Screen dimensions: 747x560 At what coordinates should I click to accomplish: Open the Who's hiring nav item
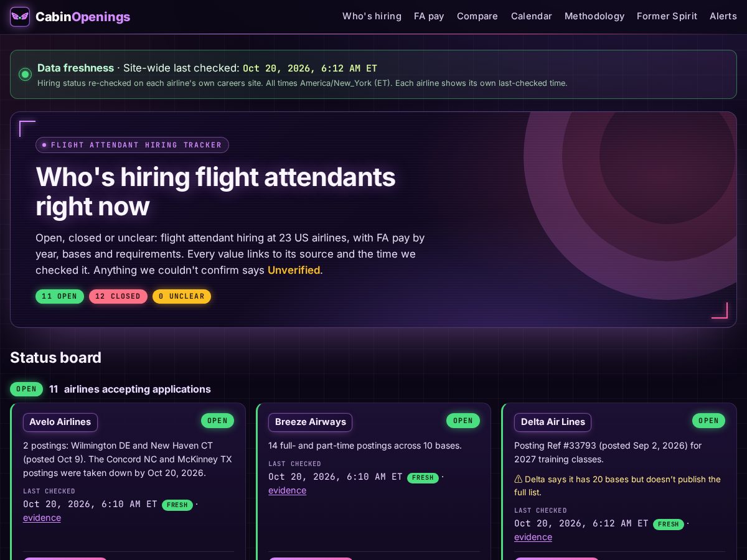tap(372, 16)
